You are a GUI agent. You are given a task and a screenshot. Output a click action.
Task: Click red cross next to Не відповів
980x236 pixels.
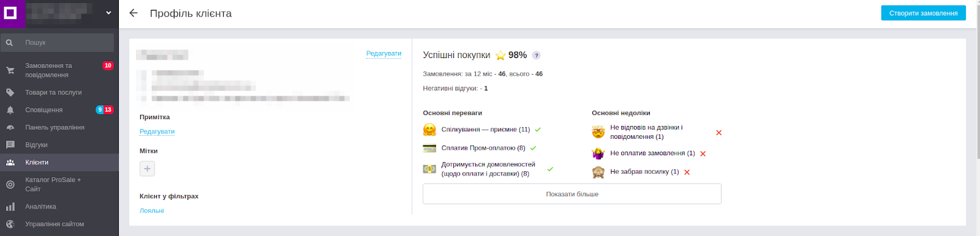719,133
